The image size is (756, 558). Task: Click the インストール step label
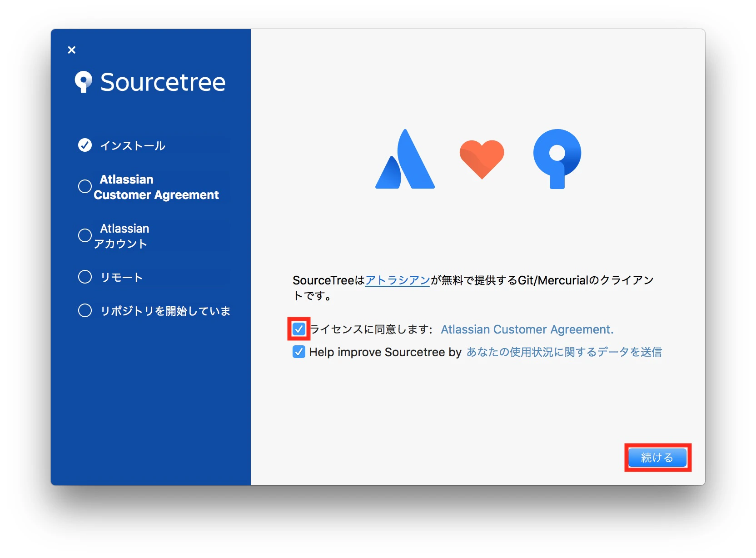click(x=132, y=145)
